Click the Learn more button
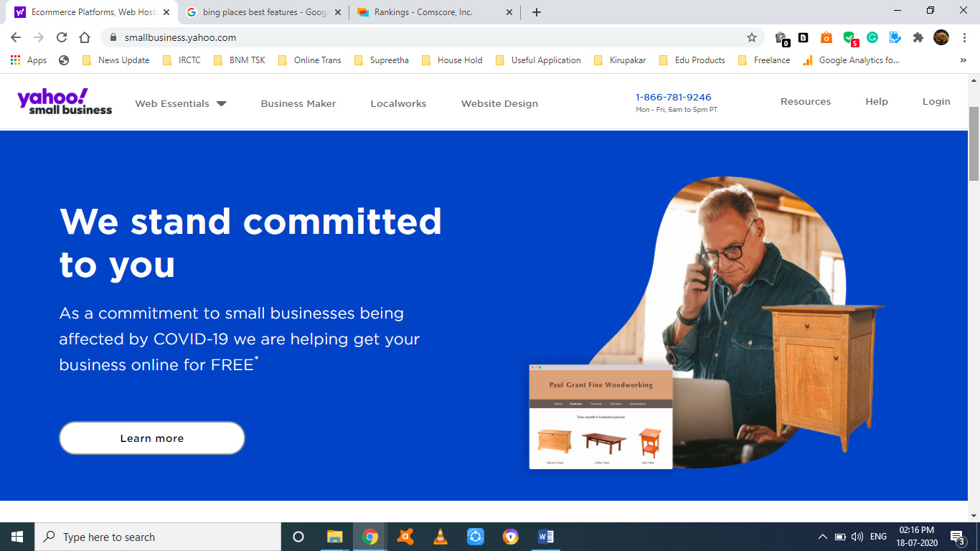Image resolution: width=980 pixels, height=551 pixels. click(x=152, y=438)
